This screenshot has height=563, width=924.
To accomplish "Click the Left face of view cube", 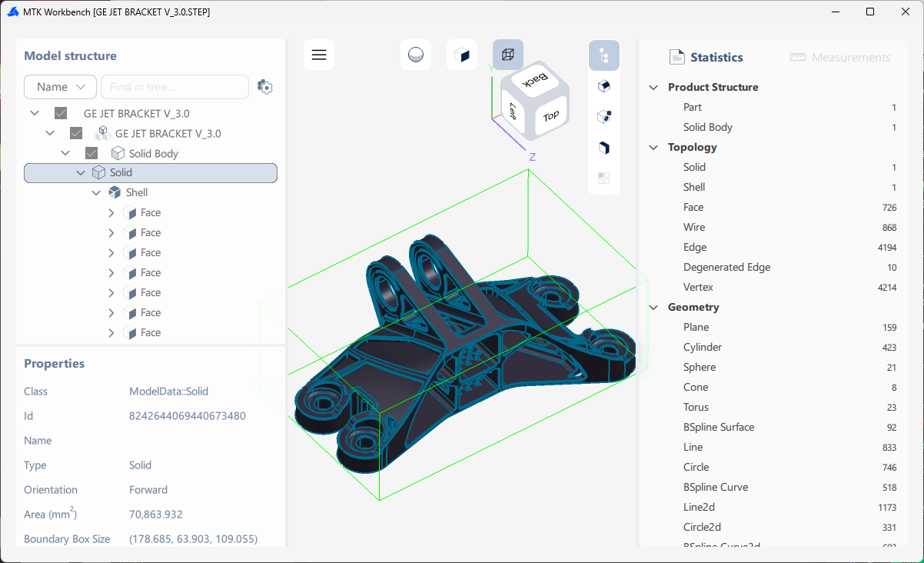I will [x=511, y=112].
